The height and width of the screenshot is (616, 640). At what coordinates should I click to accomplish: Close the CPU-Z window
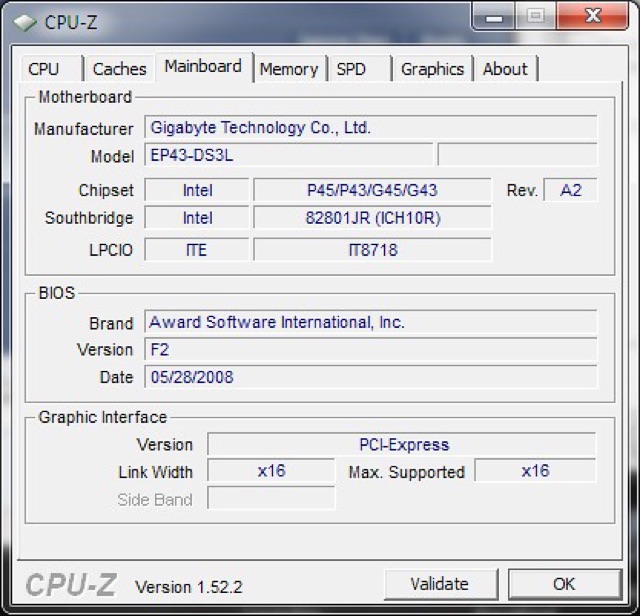pyautogui.click(x=592, y=16)
